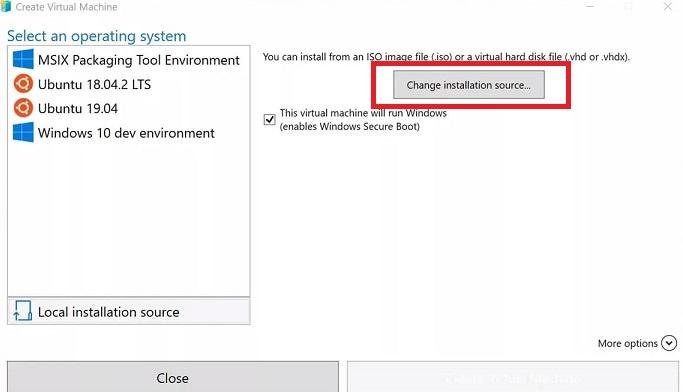
Task: Click the Windows 10 dev environment logo icon
Action: (23, 132)
